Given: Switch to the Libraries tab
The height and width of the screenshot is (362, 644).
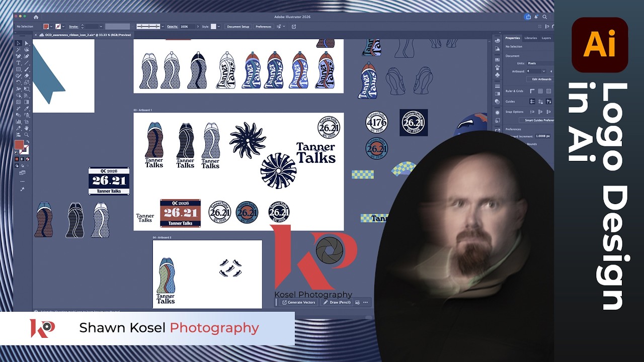Looking at the screenshot, I should pyautogui.click(x=530, y=38).
